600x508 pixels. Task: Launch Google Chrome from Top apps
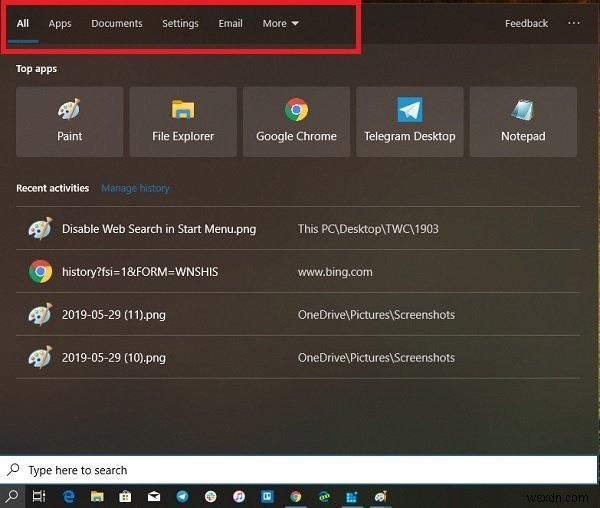tap(297, 122)
